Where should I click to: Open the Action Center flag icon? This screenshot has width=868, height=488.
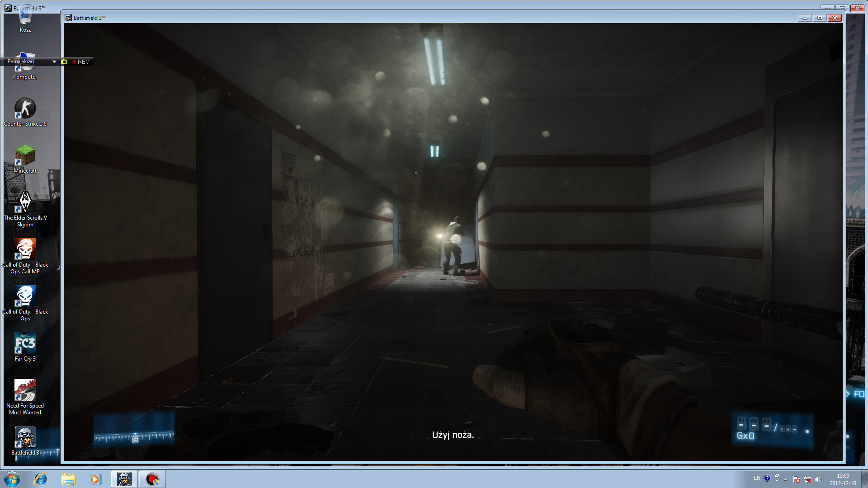(797, 479)
